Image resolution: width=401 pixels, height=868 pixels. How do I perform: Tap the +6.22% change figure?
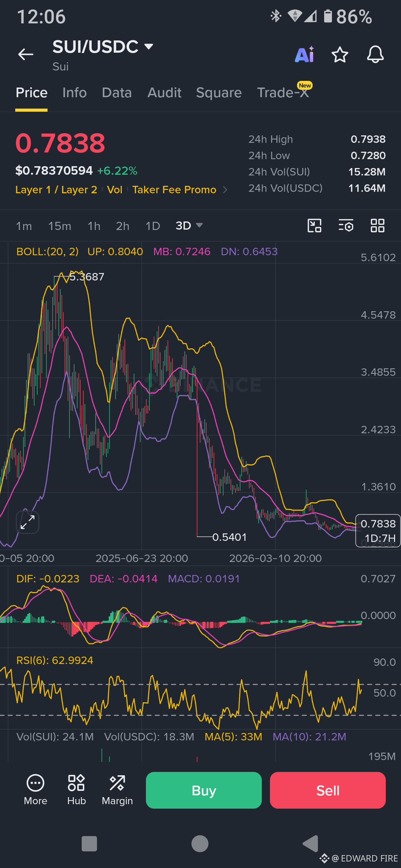pyautogui.click(x=117, y=171)
